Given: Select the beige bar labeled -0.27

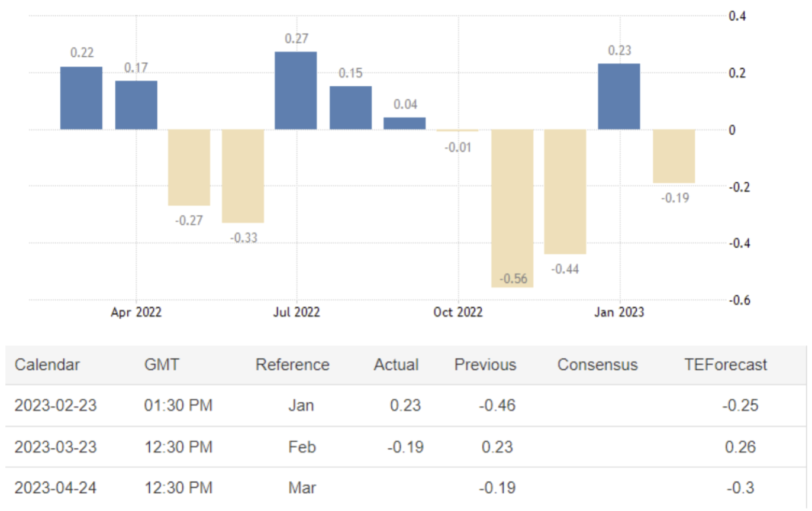Looking at the screenshot, I should (189, 167).
